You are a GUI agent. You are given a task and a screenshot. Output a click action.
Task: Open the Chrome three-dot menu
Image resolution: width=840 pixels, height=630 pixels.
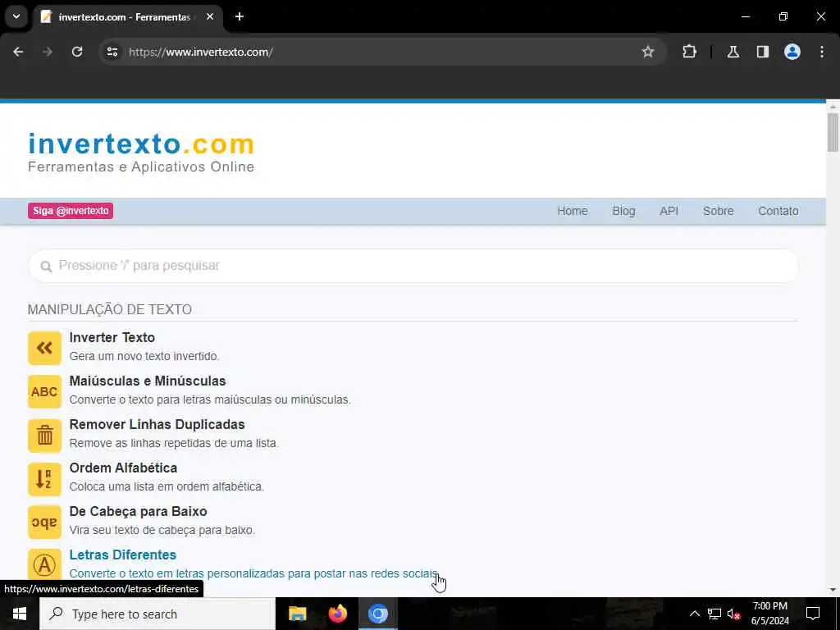822,52
